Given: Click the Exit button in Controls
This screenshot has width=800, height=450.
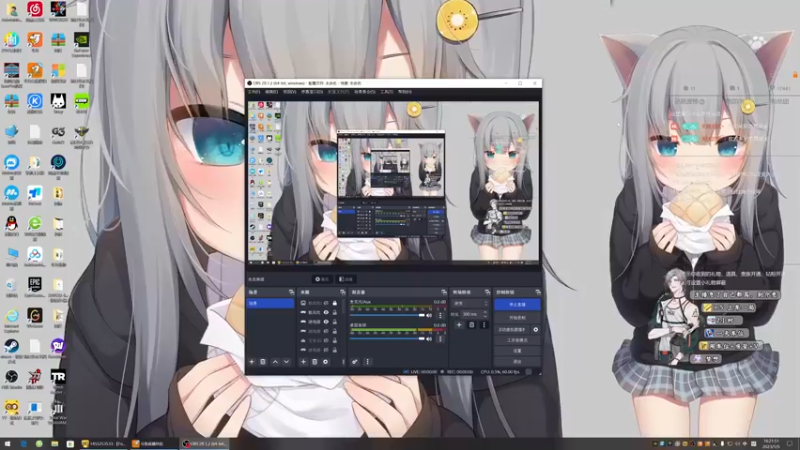Looking at the screenshot, I should 517,362.
